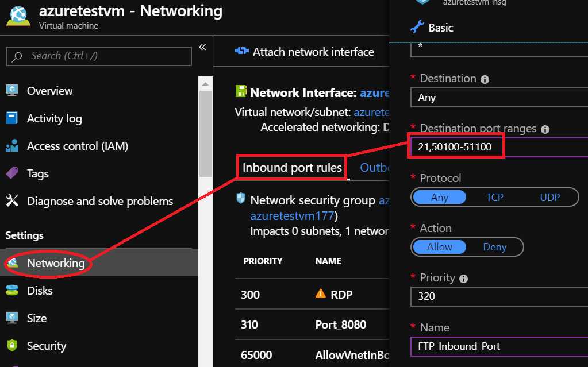Image resolution: width=588 pixels, height=367 pixels.
Task: Open Diagnose and solve problems tools icon
Action: pyautogui.click(x=12, y=201)
